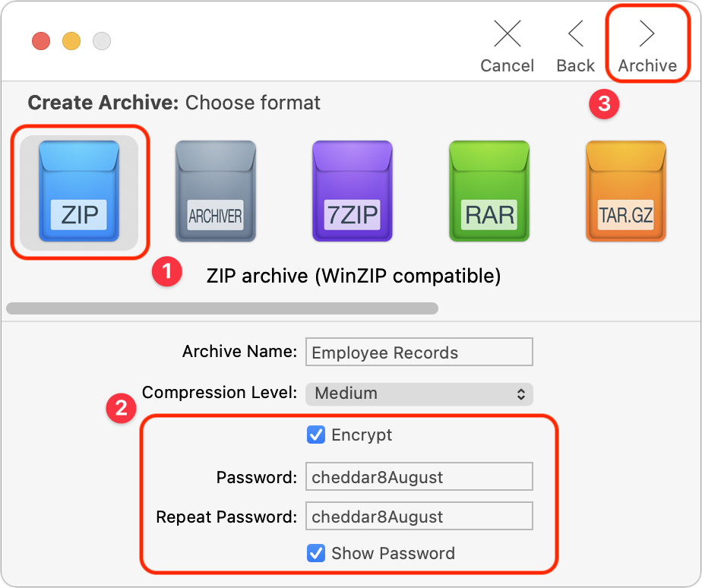Minimize window with the yellow button

click(x=71, y=41)
